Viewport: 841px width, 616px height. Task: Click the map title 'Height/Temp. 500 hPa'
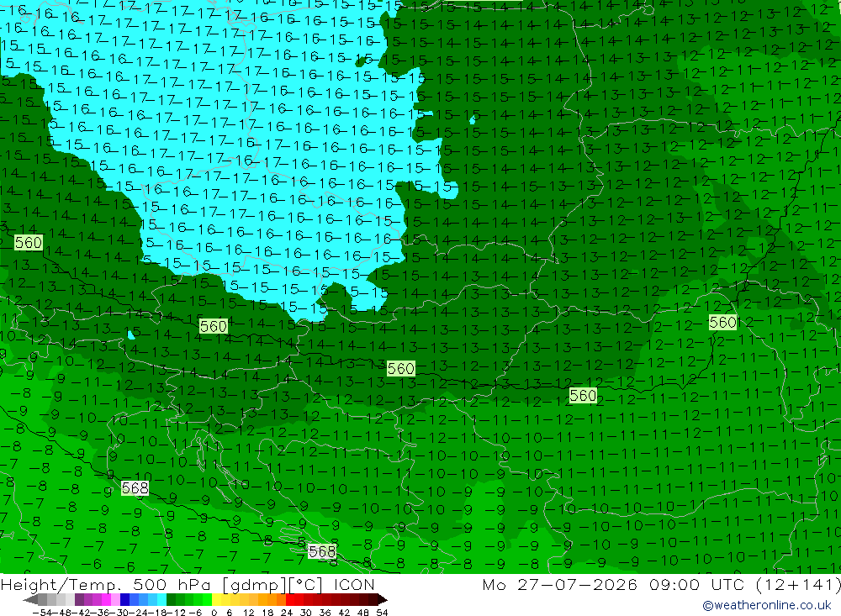[108, 584]
